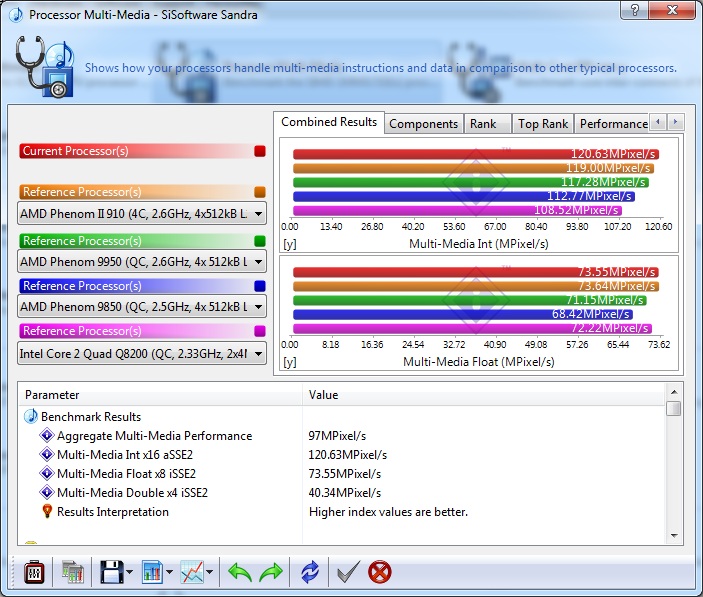Save results with the floppy disk icon

(x=112, y=572)
